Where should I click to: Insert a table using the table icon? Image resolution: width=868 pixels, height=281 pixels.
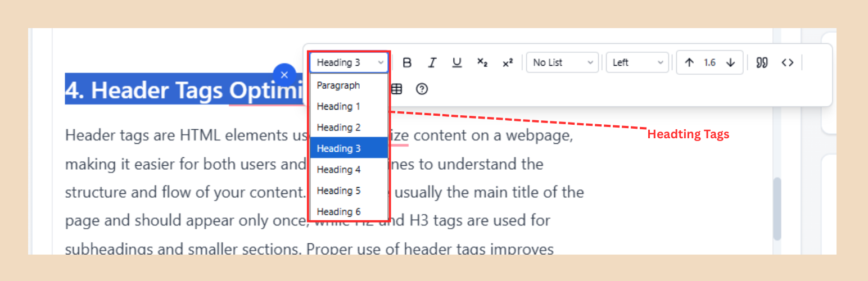397,89
